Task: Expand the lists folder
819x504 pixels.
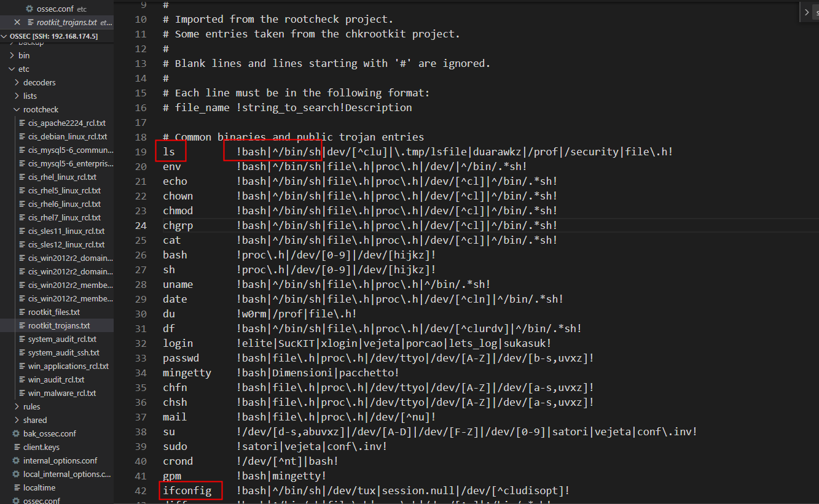Action: (17, 96)
